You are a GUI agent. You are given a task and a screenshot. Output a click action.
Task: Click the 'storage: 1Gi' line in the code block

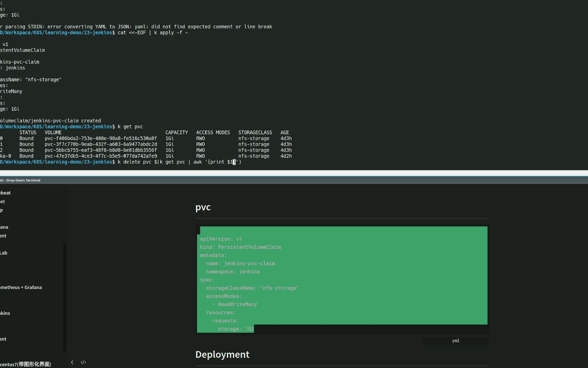pos(235,329)
